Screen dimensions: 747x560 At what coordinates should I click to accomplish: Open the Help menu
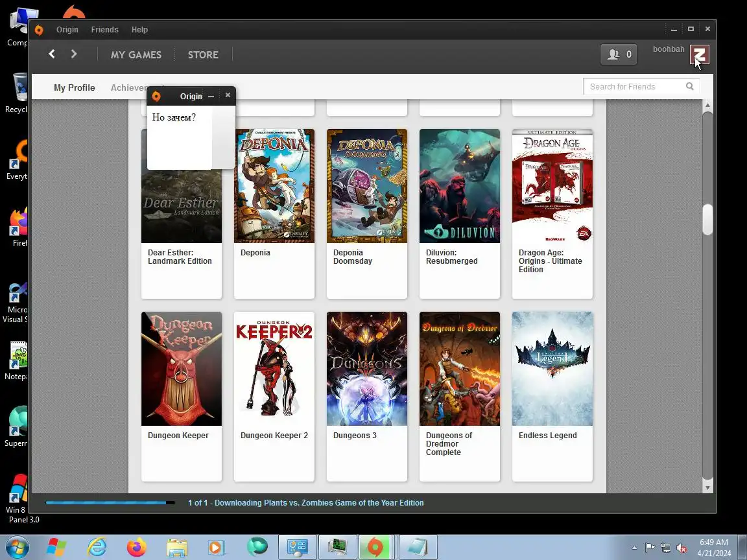click(139, 30)
